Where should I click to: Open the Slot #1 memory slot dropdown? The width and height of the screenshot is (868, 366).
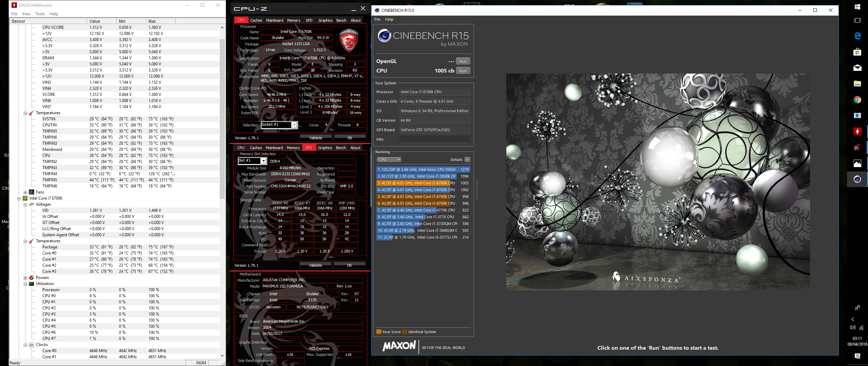pyautogui.click(x=263, y=161)
